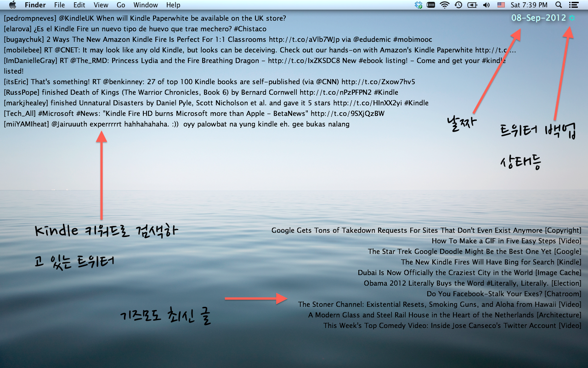The height and width of the screenshot is (368, 588).
Task: Open the volume control icon
Action: pyautogui.click(x=486, y=5)
